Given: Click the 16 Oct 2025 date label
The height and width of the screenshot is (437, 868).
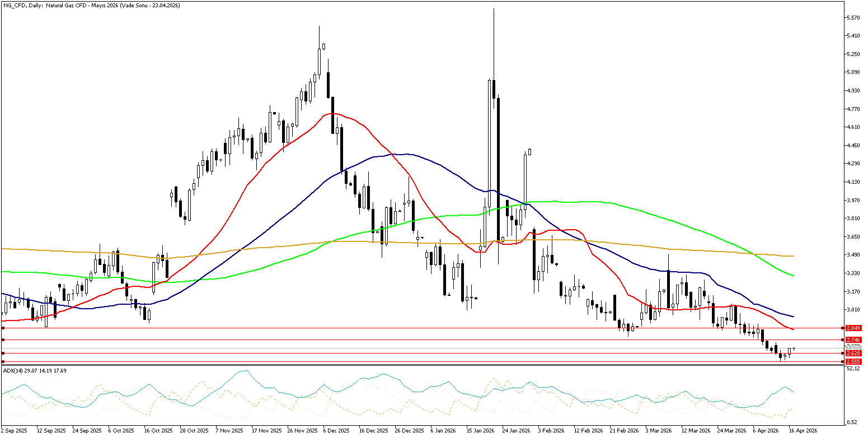Looking at the screenshot, I should click(158, 431).
